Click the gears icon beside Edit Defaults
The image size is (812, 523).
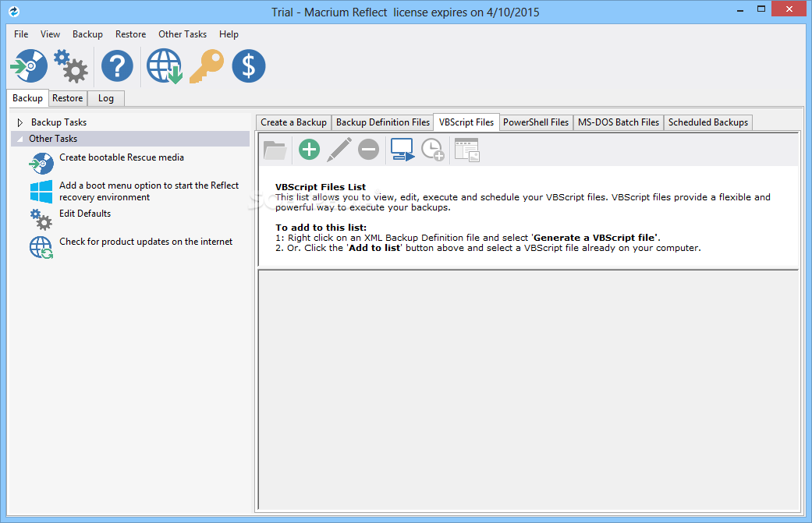[41, 219]
